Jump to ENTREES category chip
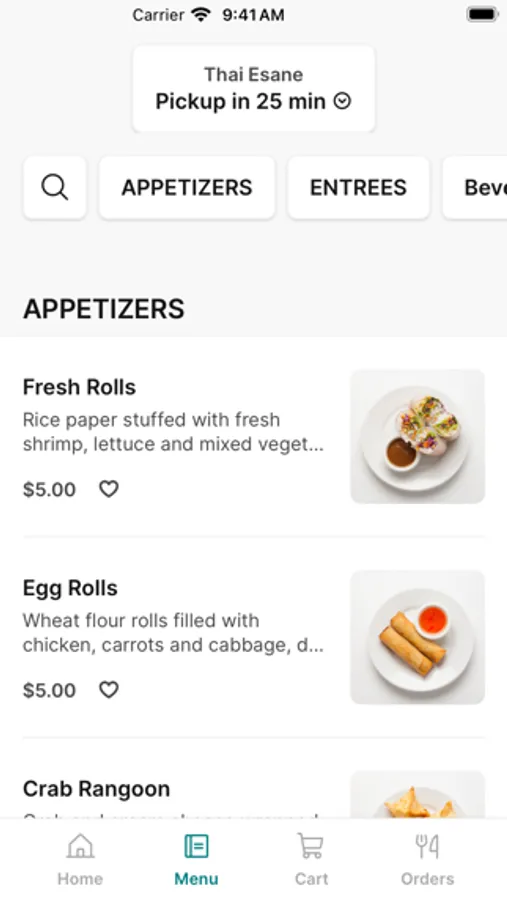 pos(358,188)
